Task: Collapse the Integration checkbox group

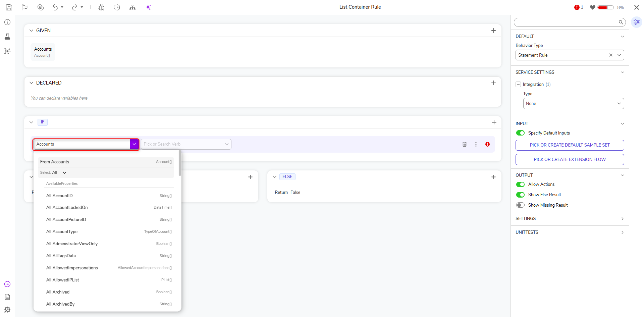Action: coord(518,85)
